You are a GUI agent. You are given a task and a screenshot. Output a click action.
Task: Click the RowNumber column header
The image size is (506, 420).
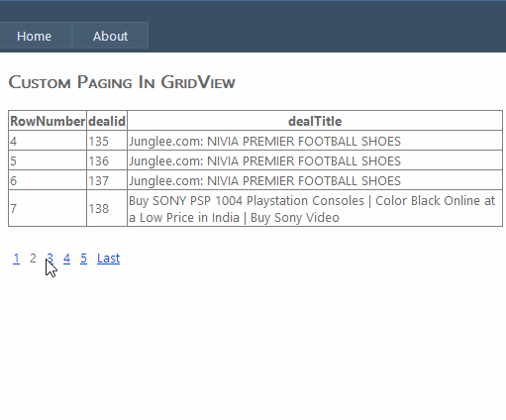[48, 121]
